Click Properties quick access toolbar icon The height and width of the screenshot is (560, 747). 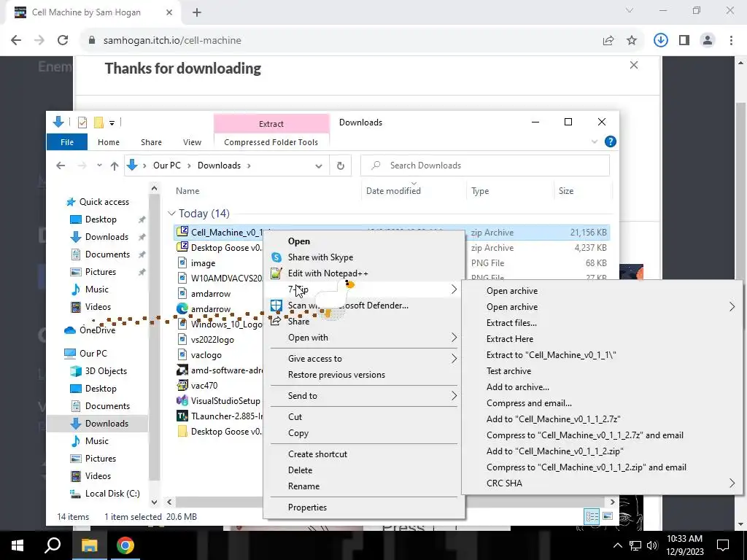click(82, 122)
